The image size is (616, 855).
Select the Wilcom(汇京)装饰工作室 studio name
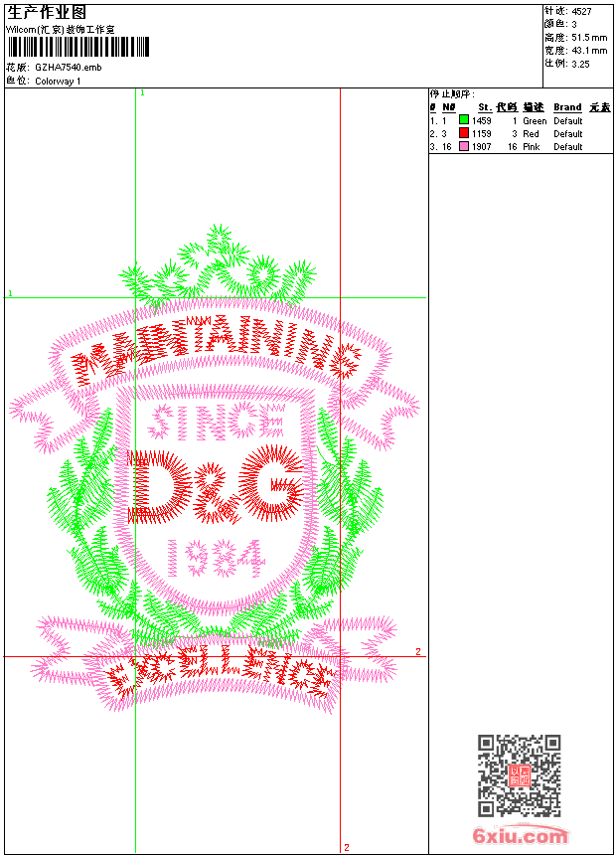pyautogui.click(x=61, y=30)
